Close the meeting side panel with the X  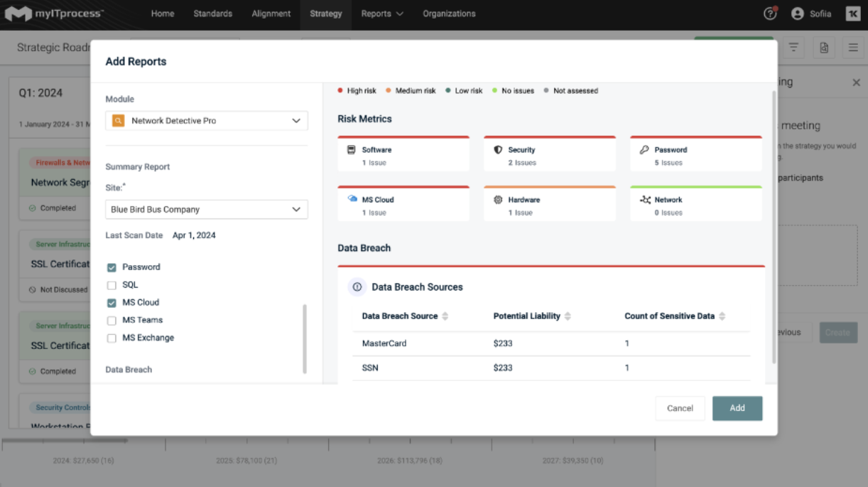[856, 82]
